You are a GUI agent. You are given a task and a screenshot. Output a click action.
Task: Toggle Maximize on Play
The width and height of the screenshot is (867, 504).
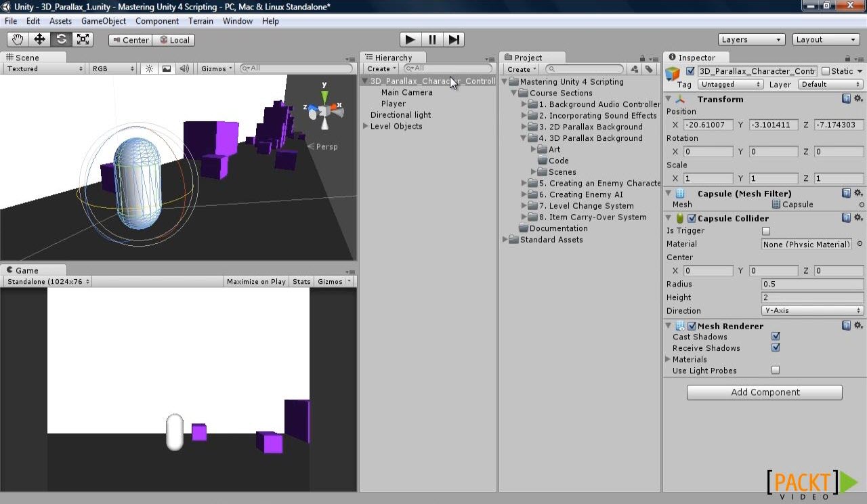256,282
